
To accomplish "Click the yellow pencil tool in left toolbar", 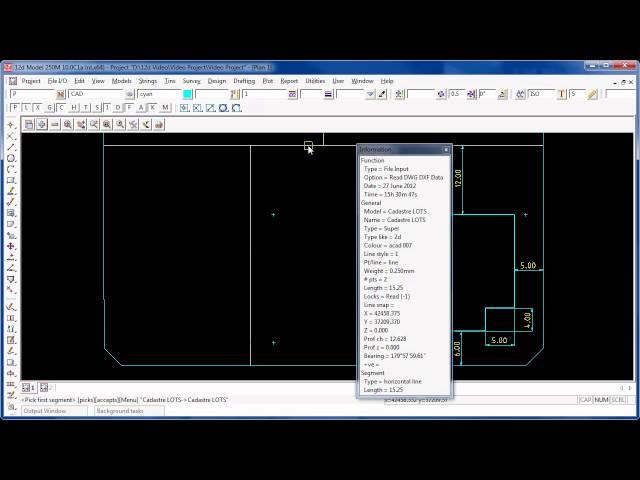I will click(x=11, y=191).
